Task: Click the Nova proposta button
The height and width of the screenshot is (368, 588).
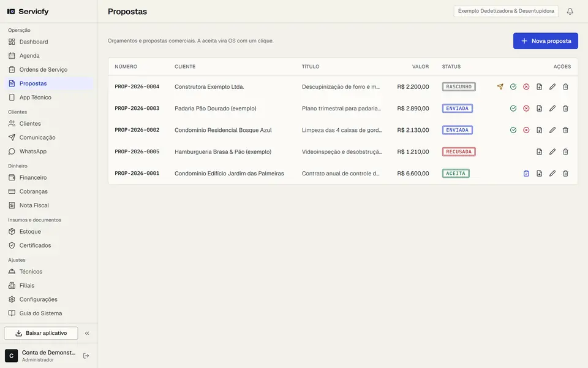Action: click(x=546, y=41)
